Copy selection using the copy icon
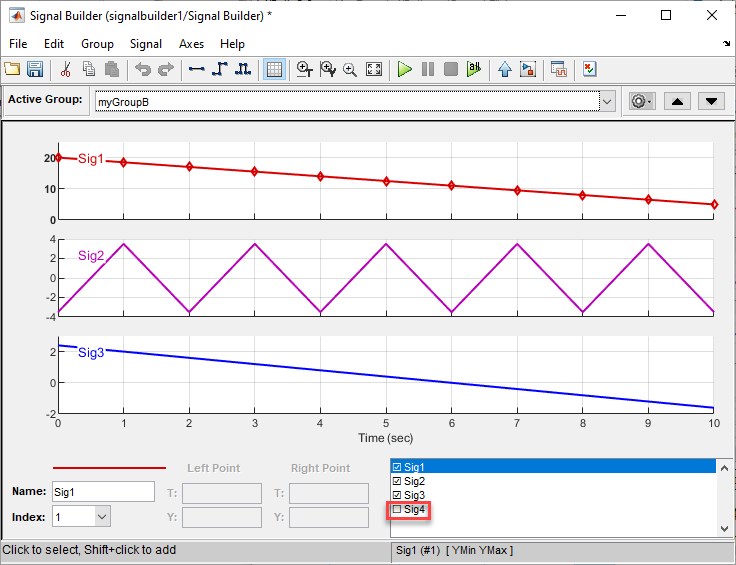 pos(88,69)
